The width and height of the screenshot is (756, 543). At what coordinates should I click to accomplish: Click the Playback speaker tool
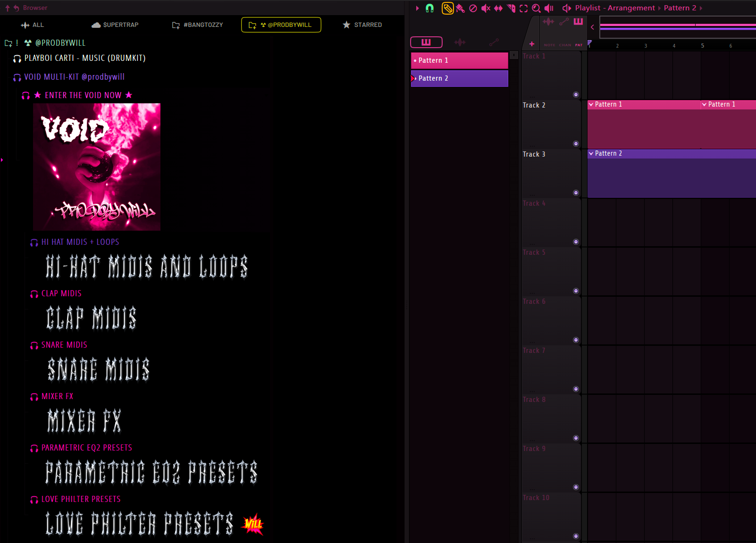point(549,8)
